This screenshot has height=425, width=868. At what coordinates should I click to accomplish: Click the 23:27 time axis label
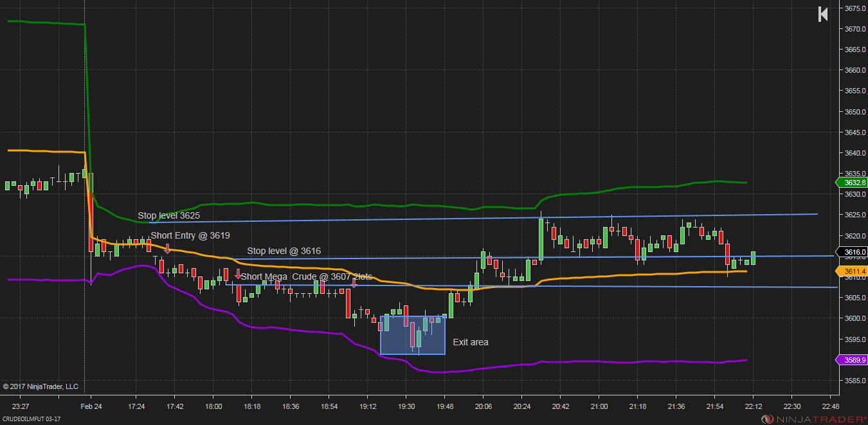point(21,406)
